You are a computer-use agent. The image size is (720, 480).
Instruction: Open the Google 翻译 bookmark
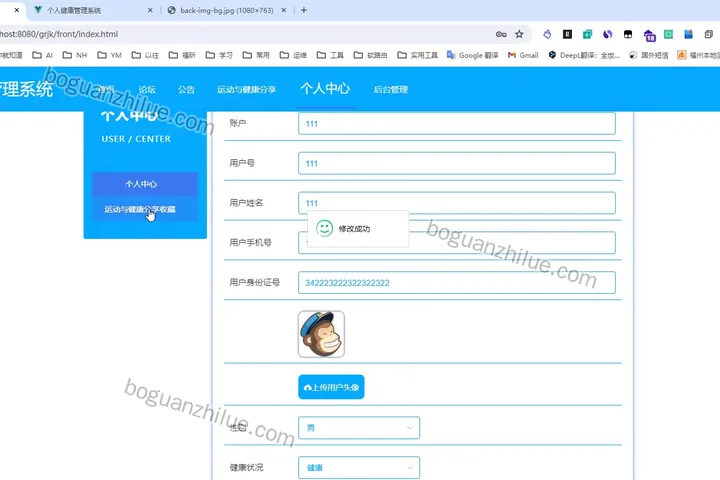click(472, 55)
